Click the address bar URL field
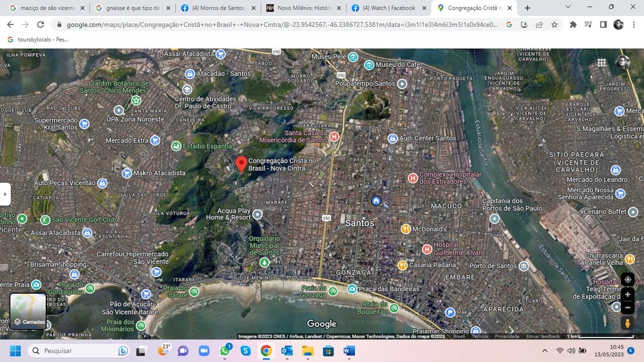This screenshot has width=644, height=362. 282,24
